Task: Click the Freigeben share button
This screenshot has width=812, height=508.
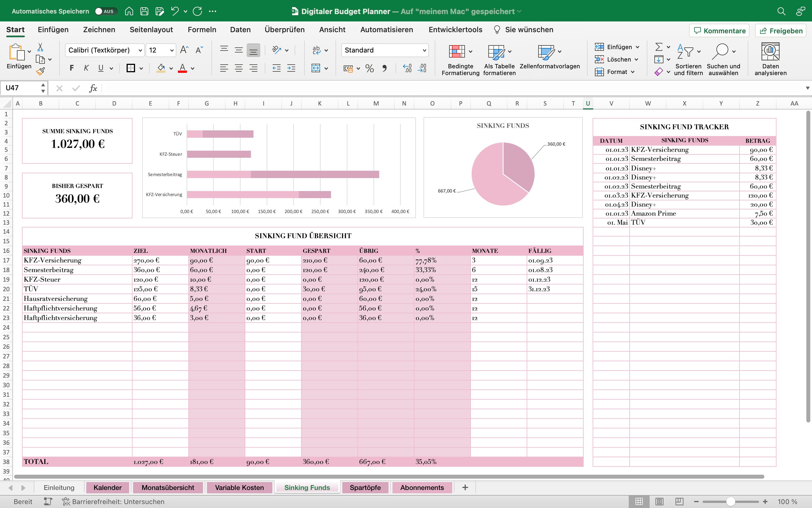Action: pos(781,30)
